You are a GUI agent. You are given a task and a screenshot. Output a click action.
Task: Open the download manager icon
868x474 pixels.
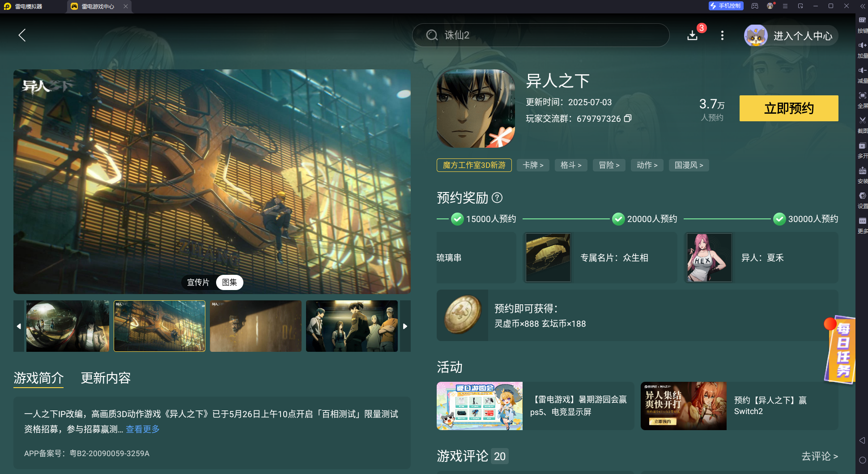pyautogui.click(x=693, y=35)
